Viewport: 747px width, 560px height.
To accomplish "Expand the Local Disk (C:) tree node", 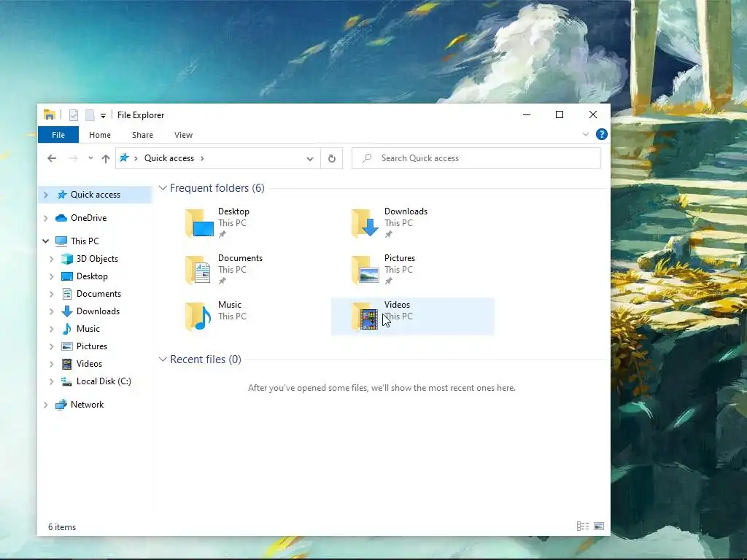I will pyautogui.click(x=52, y=381).
